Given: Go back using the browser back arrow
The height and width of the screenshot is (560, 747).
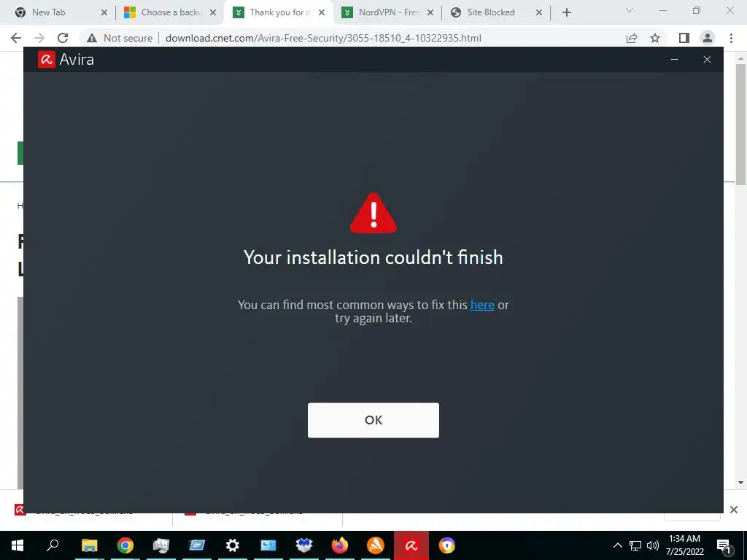Looking at the screenshot, I should (16, 38).
